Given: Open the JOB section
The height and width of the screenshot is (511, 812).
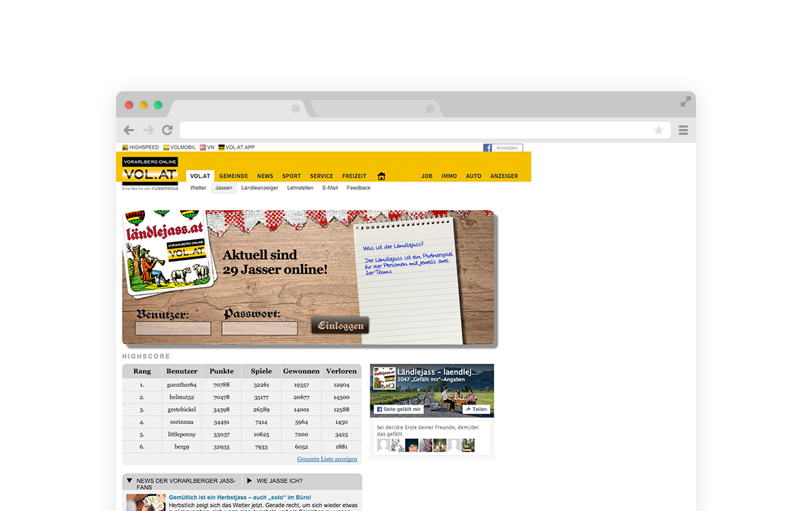Looking at the screenshot, I should click(427, 176).
